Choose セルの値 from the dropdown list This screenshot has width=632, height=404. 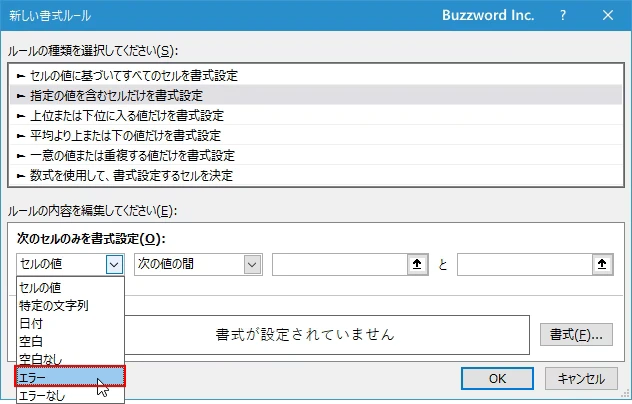pyautogui.click(x=70, y=287)
